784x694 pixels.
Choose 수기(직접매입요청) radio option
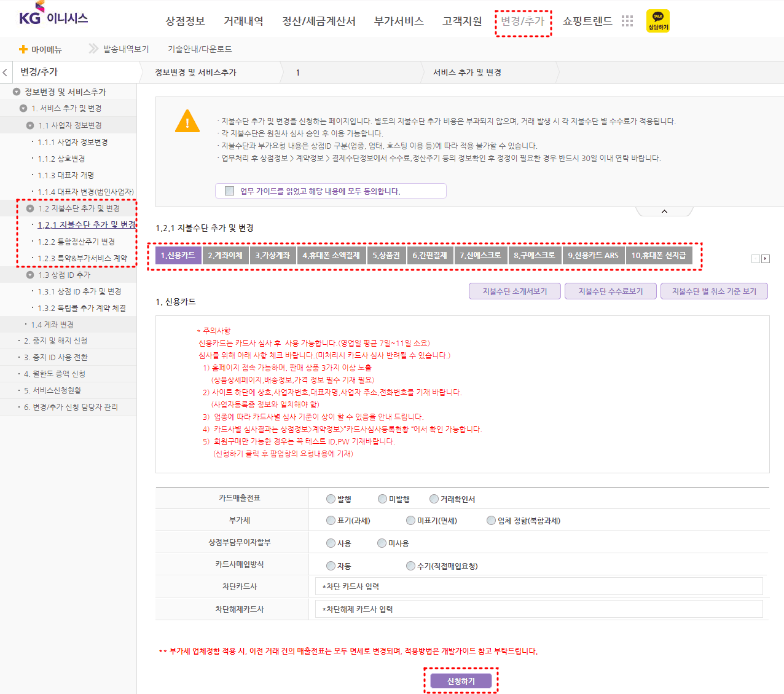[410, 566]
